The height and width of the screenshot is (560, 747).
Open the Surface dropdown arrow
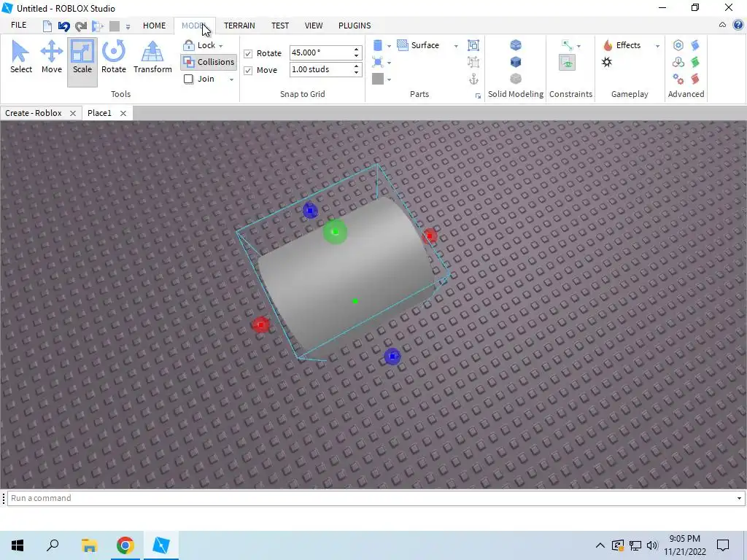(x=456, y=46)
